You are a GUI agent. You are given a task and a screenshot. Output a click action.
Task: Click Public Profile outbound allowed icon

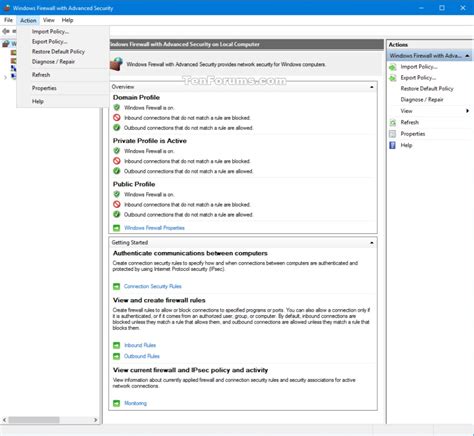[116, 214]
